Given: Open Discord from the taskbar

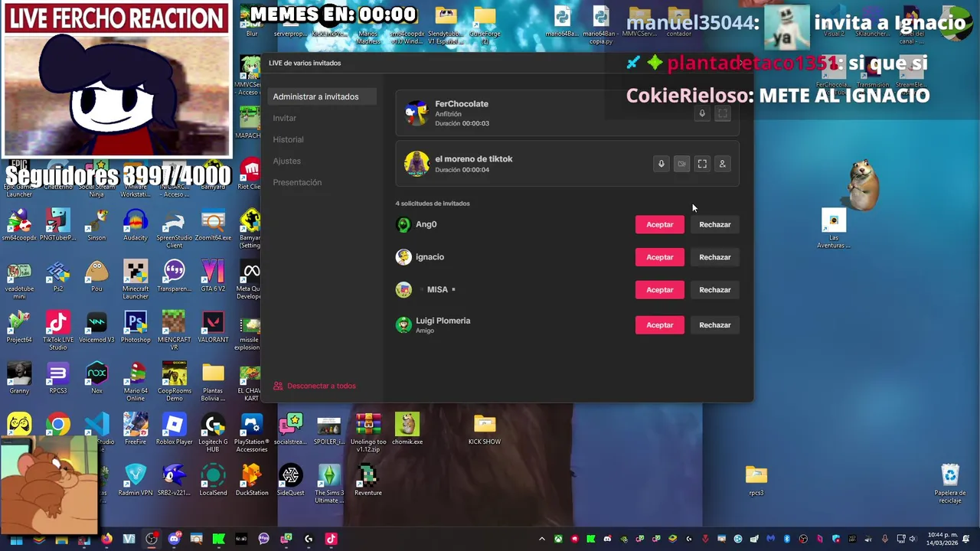Looking at the screenshot, I should pos(174,539).
